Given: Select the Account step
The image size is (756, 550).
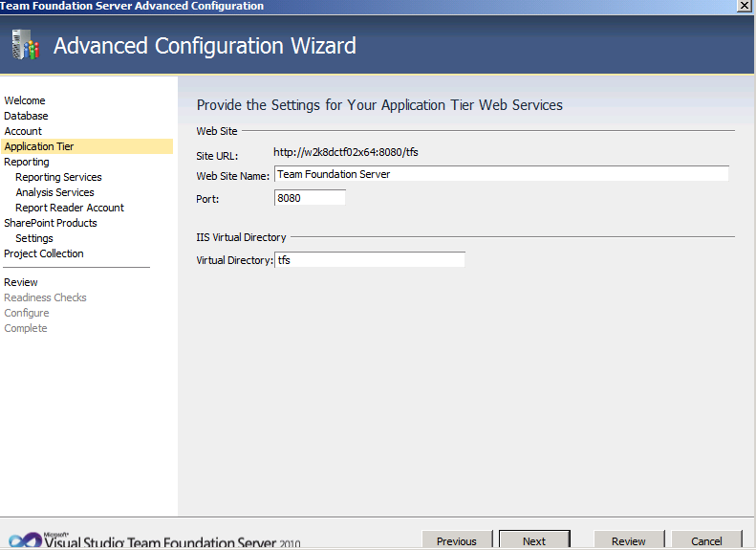Looking at the screenshot, I should pyautogui.click(x=23, y=131).
